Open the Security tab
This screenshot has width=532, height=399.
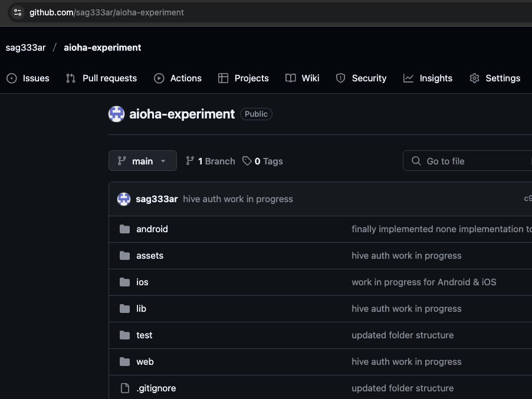point(361,78)
